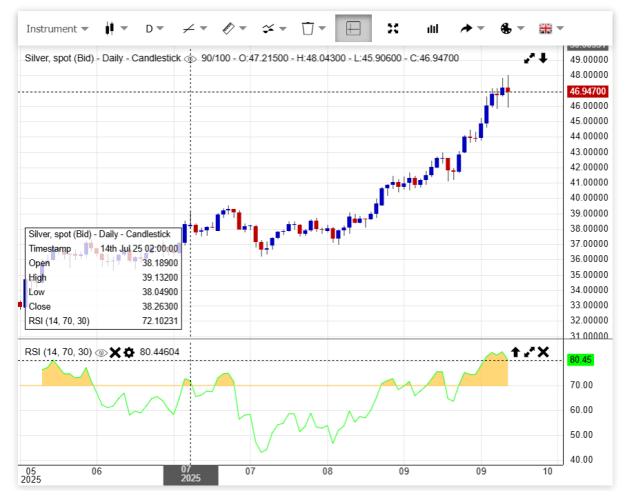
Task: Click the share arrow icon
Action: (x=466, y=29)
